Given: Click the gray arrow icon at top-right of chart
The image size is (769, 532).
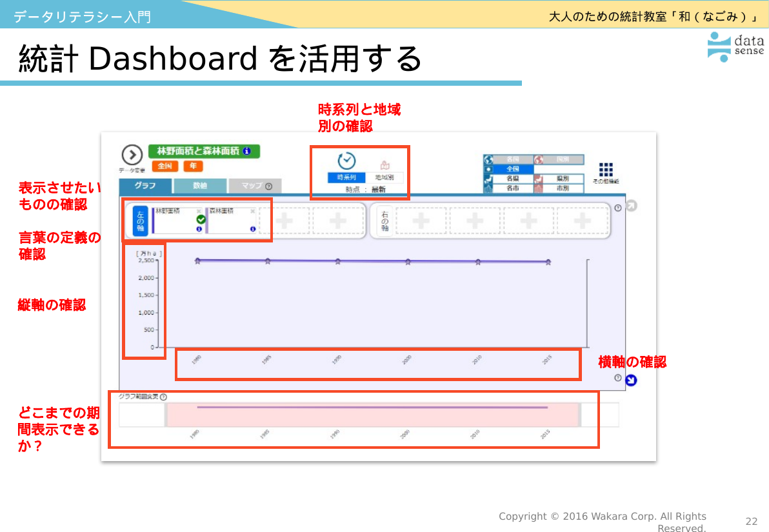Looking at the screenshot, I should 632,206.
